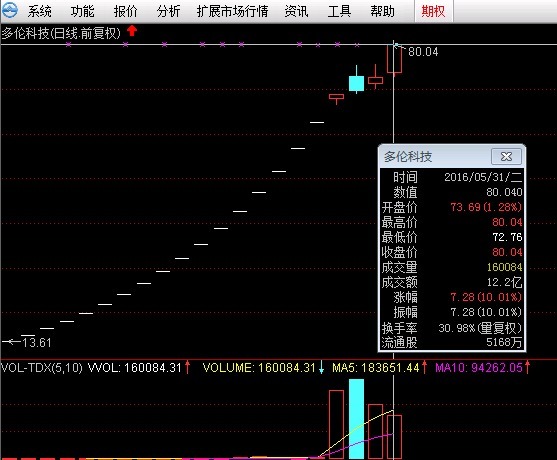557x460 pixels.
Task: Click the red up arrow after MA10 value
Action: point(528,368)
